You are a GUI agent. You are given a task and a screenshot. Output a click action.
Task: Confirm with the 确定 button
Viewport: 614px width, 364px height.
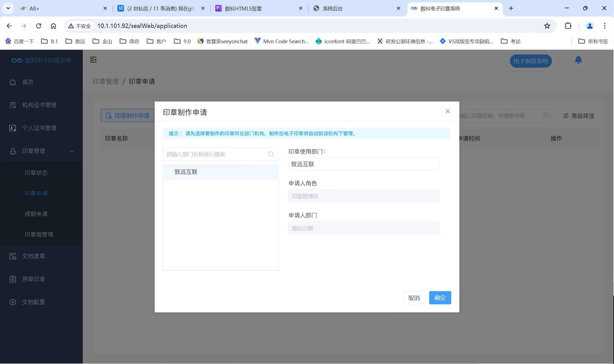tap(440, 298)
